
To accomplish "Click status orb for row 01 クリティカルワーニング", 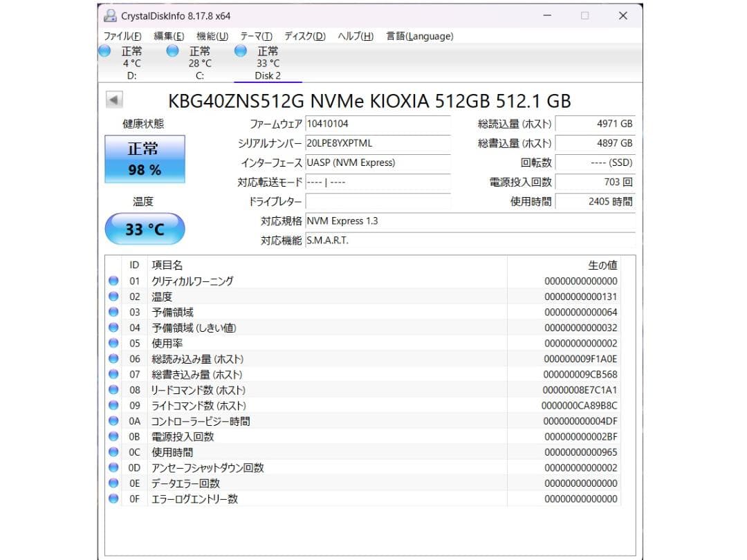I will tap(113, 281).
